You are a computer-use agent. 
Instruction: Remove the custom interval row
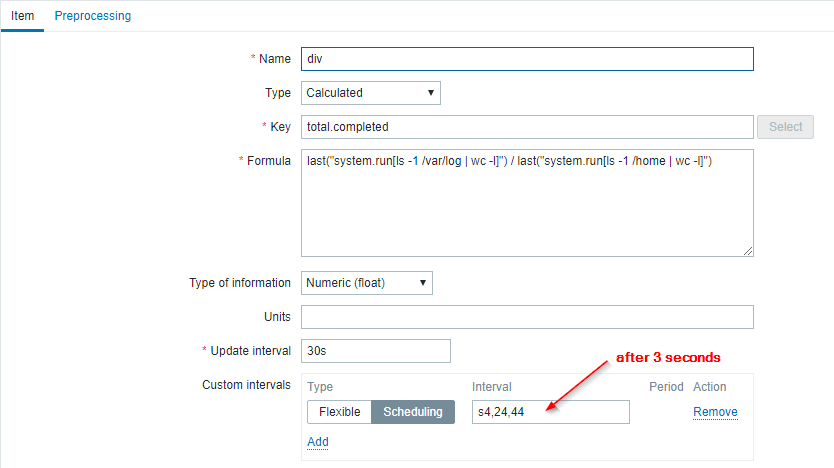tap(715, 412)
